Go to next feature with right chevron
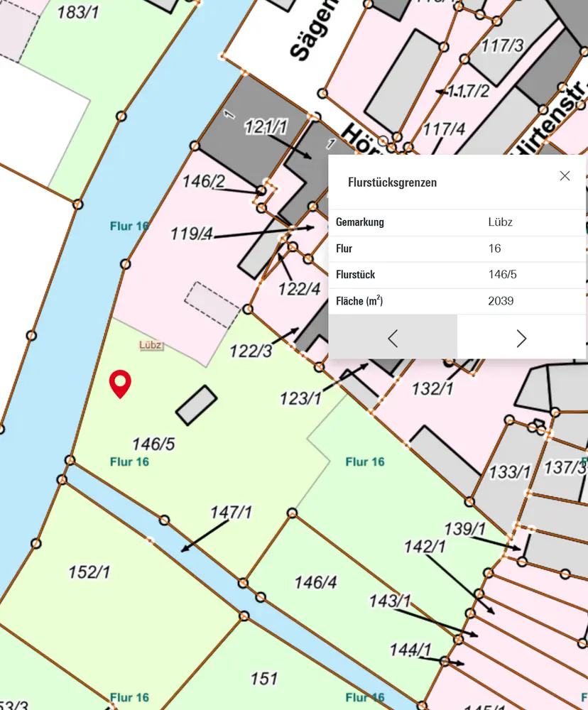The width and height of the screenshot is (588, 710). pyautogui.click(x=521, y=339)
